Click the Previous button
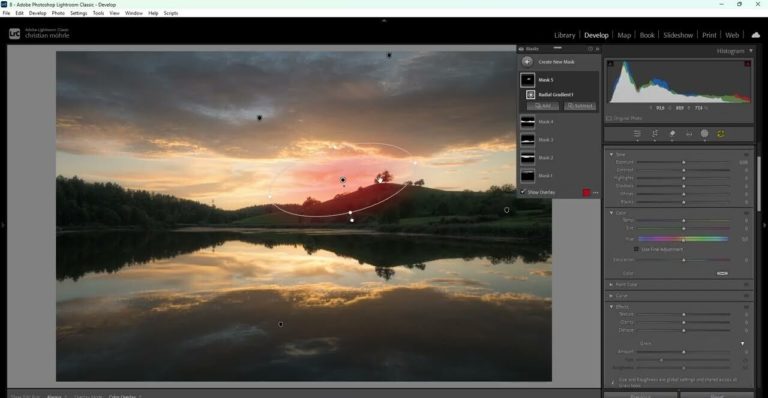The height and width of the screenshot is (398, 768). click(641, 395)
